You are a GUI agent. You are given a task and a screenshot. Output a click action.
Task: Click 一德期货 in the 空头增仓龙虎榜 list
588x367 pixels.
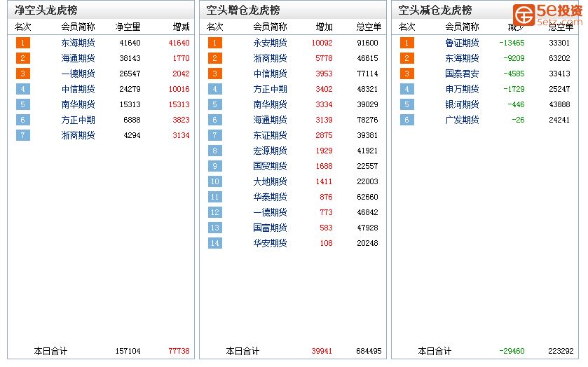click(x=270, y=212)
